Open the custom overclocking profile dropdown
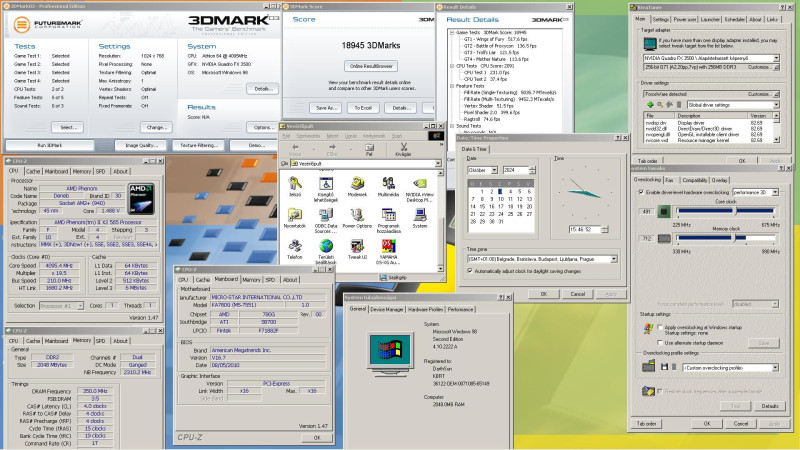Viewport: 800px width, 450px height. point(775,367)
